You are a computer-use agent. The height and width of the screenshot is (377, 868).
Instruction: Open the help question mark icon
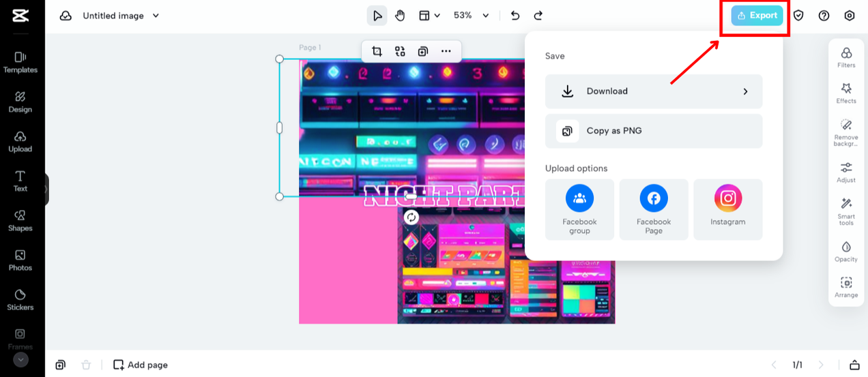point(824,16)
